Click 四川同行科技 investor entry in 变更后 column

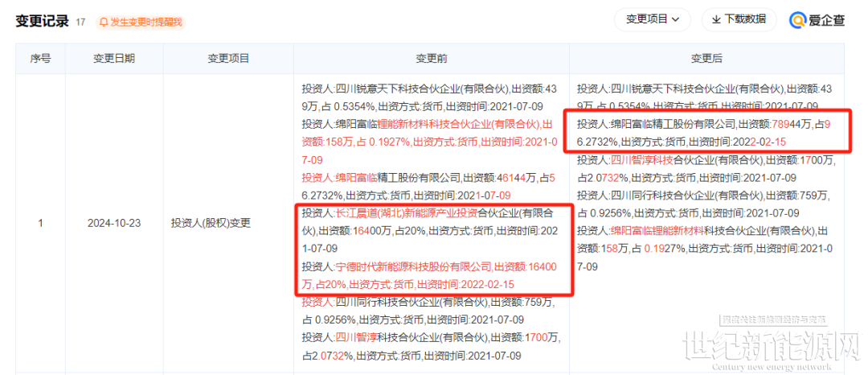tap(703, 204)
